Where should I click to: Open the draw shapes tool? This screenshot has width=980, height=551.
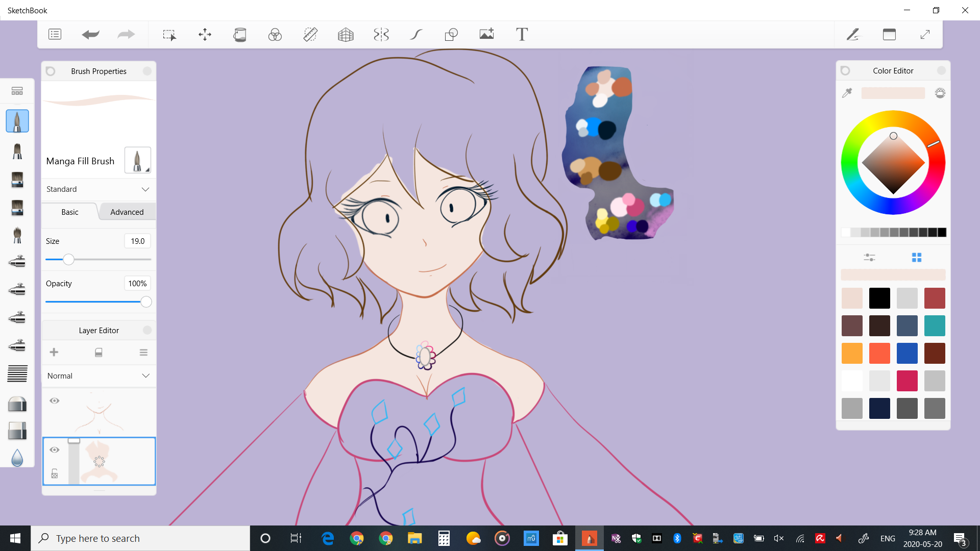451,34
